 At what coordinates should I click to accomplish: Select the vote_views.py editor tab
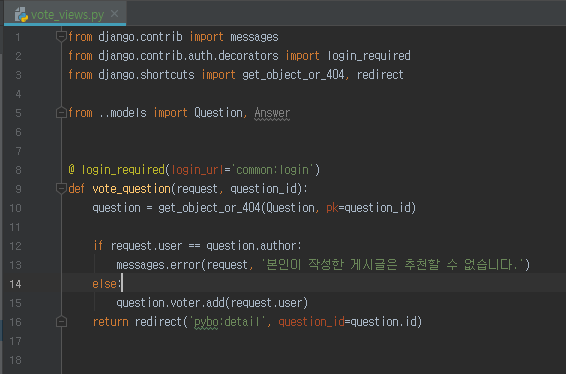(65, 14)
